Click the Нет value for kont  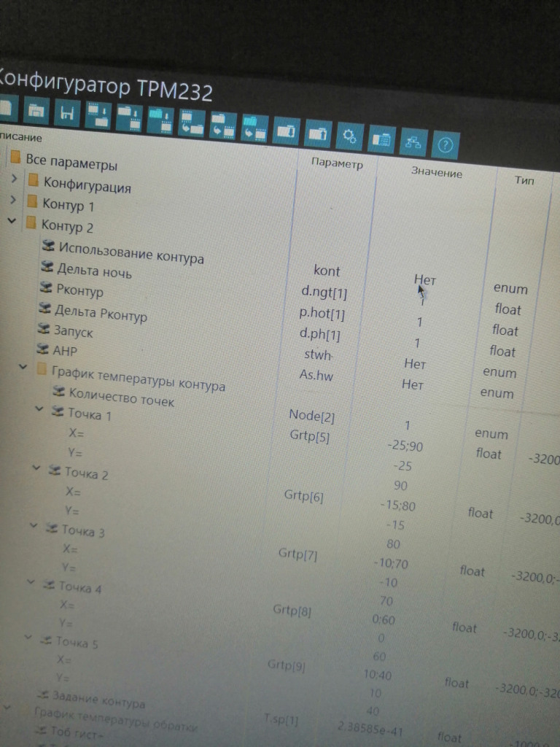(425, 279)
